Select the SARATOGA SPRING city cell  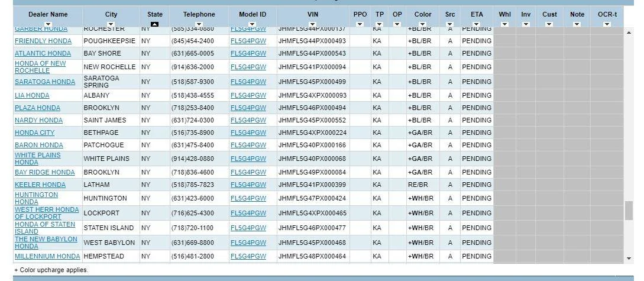(111, 82)
